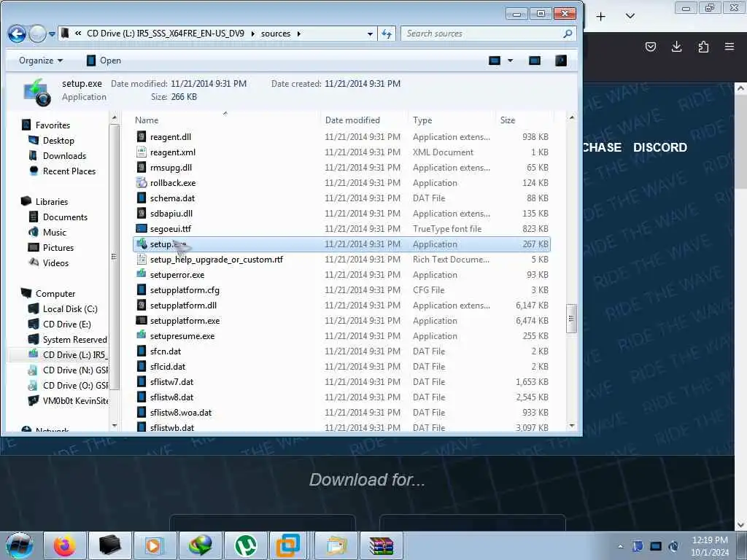Expand the sources breadcrumb arrow
Image resolution: width=747 pixels, height=560 pixels.
pos(298,34)
